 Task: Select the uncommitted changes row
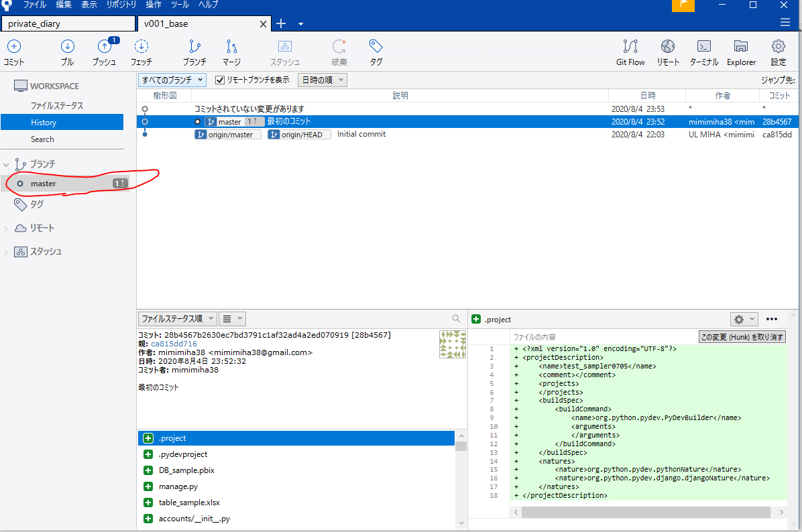pos(467,109)
